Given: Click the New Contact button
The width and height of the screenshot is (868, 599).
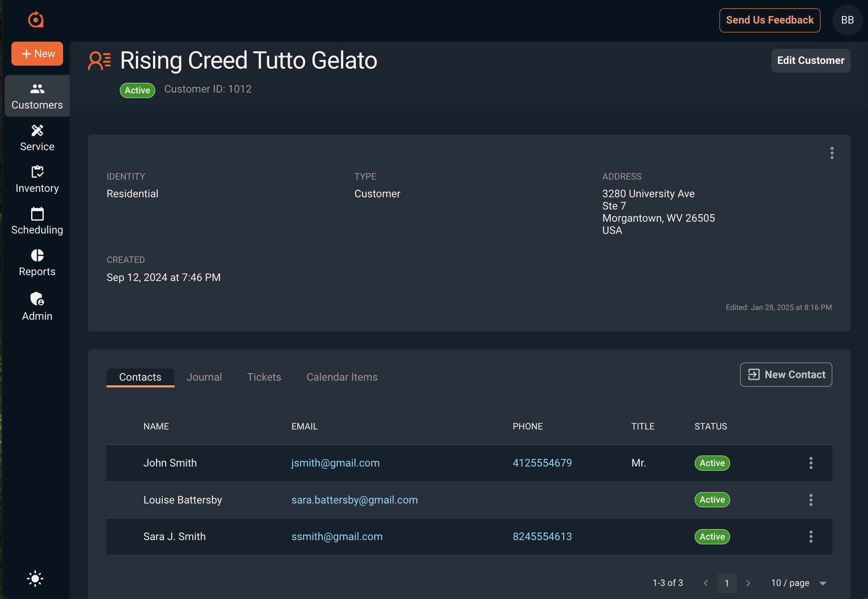Looking at the screenshot, I should coord(786,374).
